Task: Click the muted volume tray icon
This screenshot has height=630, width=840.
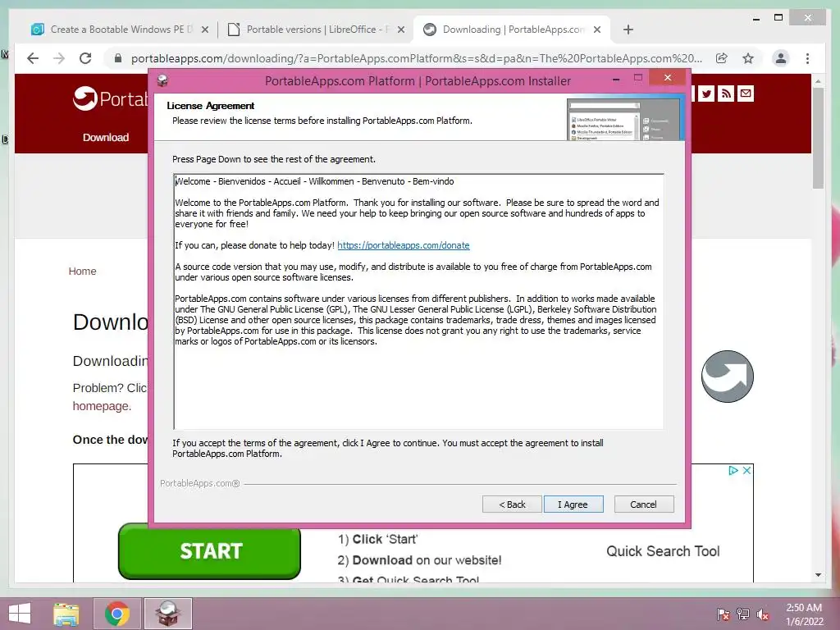Action: point(763,614)
